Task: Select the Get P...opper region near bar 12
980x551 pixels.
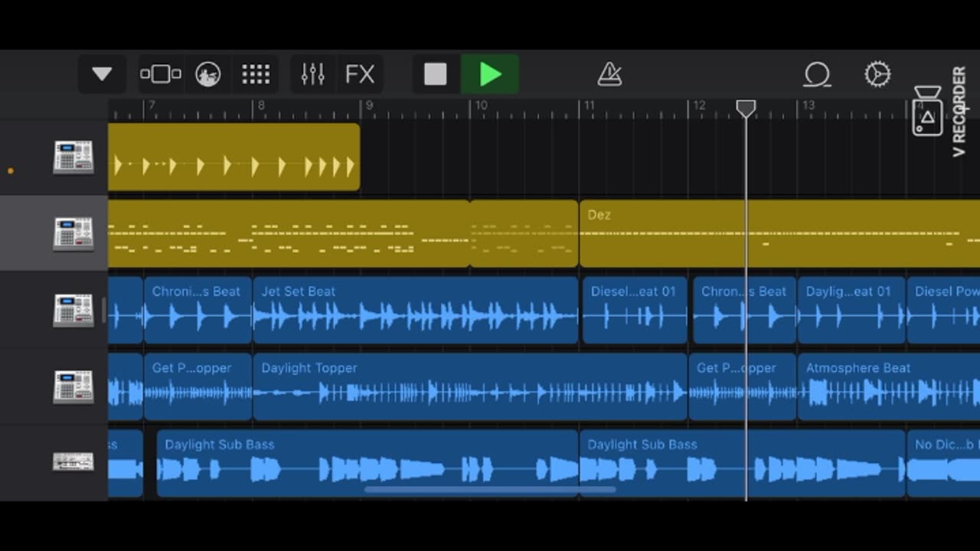Action: coord(743,386)
